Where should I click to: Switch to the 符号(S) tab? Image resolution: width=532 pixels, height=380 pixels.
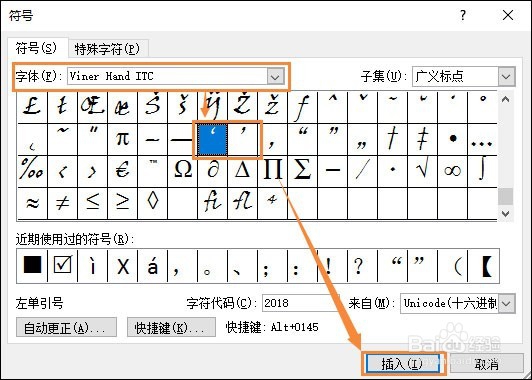tap(36, 49)
